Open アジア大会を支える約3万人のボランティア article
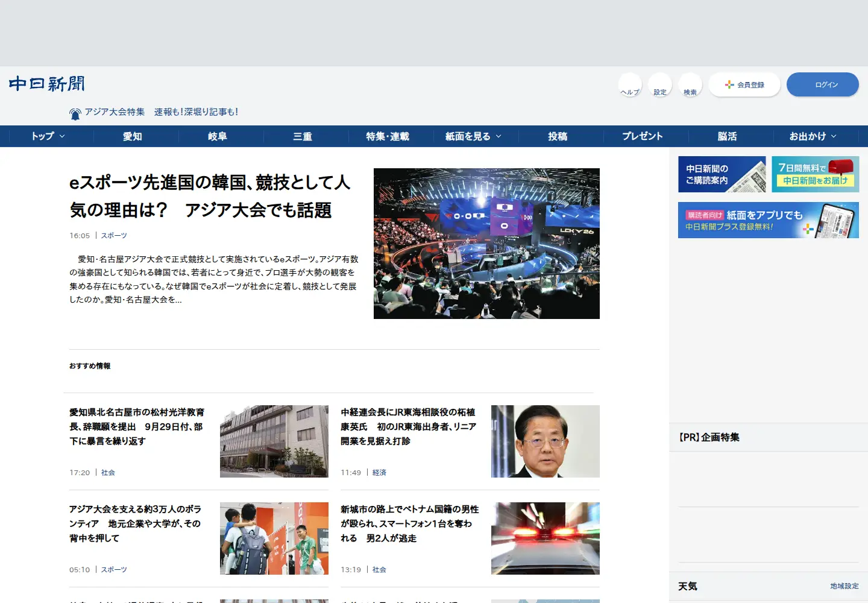Viewport: 868px width, 603px height. (136, 524)
